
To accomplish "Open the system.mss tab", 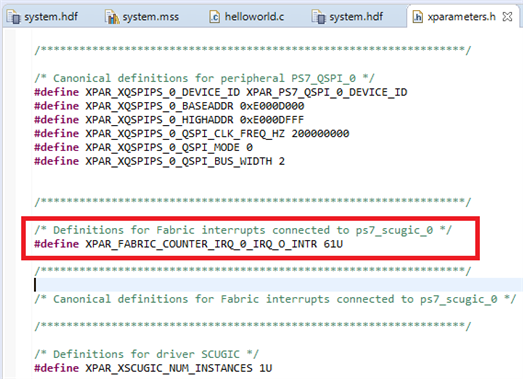I will (143, 17).
